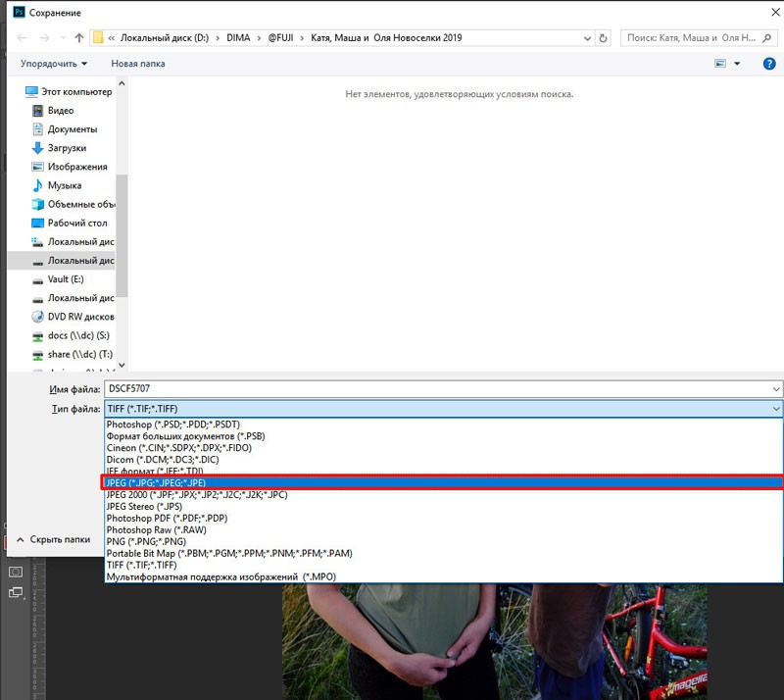Open Объемные объекты in sidebar

(x=73, y=204)
